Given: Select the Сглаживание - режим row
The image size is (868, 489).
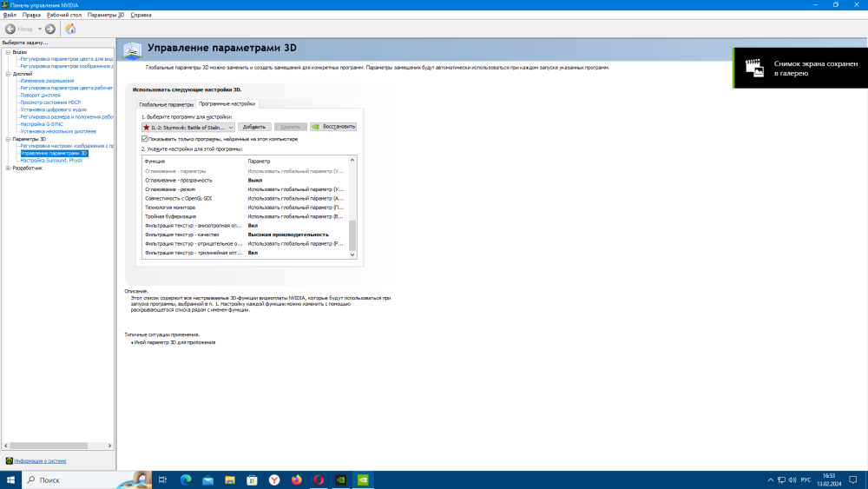Looking at the screenshot, I should (x=246, y=189).
